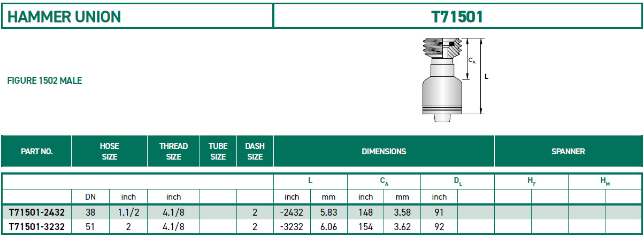The width and height of the screenshot is (644, 237).
Task: Click hose size 1.1/2 inch cell
Action: pos(128,212)
